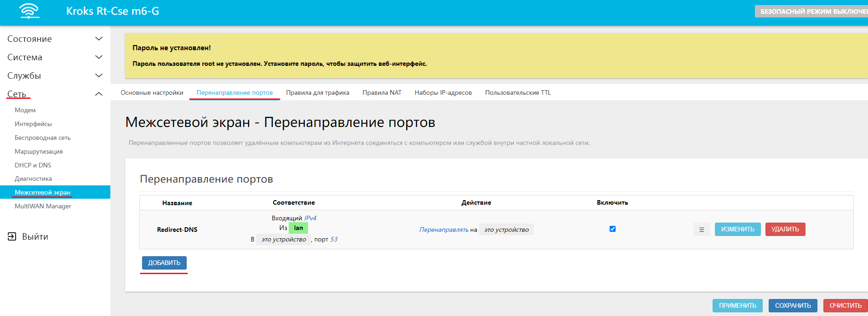Click УДАЛИТЬ for Redirect-DNS rule
The width and height of the screenshot is (868, 316).
pyautogui.click(x=785, y=229)
